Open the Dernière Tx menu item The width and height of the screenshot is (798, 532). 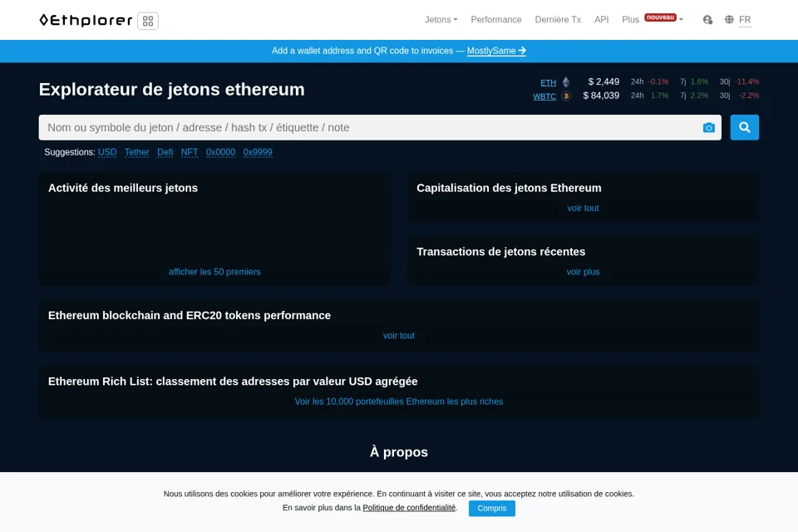[558, 20]
